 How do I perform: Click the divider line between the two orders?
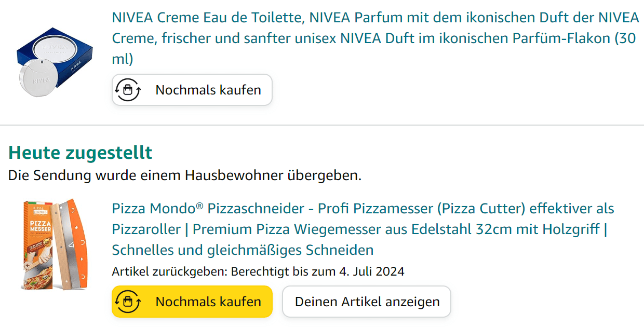click(322, 125)
